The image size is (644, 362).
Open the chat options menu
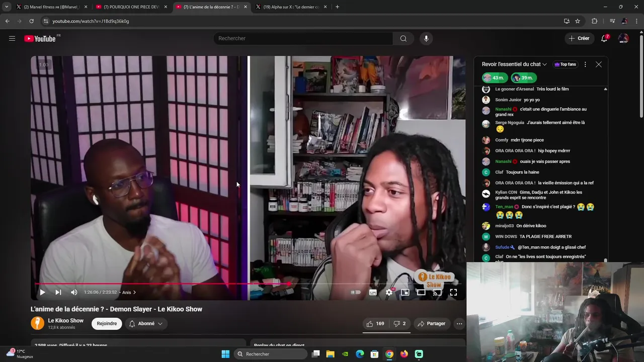point(585,64)
